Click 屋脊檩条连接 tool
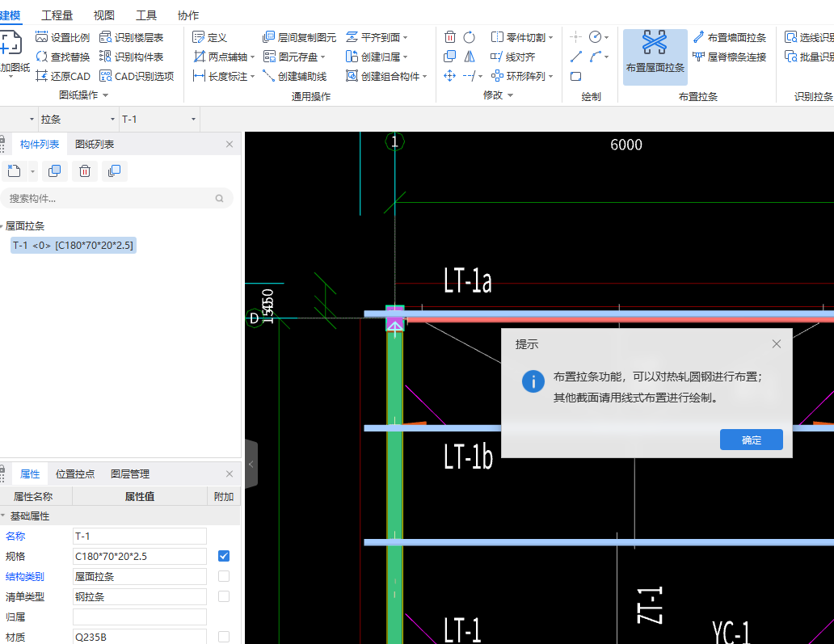834x644 pixels. click(729, 57)
